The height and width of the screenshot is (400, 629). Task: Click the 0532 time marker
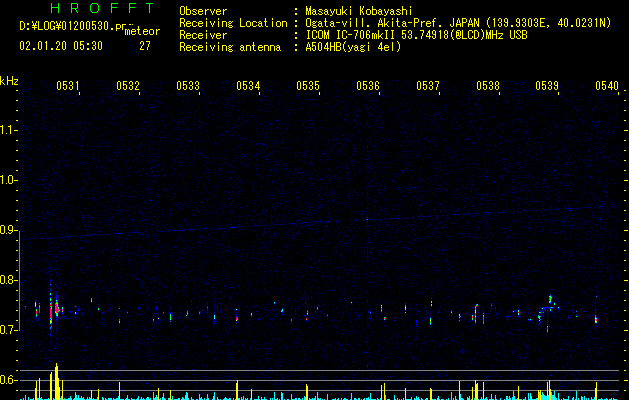[128, 85]
